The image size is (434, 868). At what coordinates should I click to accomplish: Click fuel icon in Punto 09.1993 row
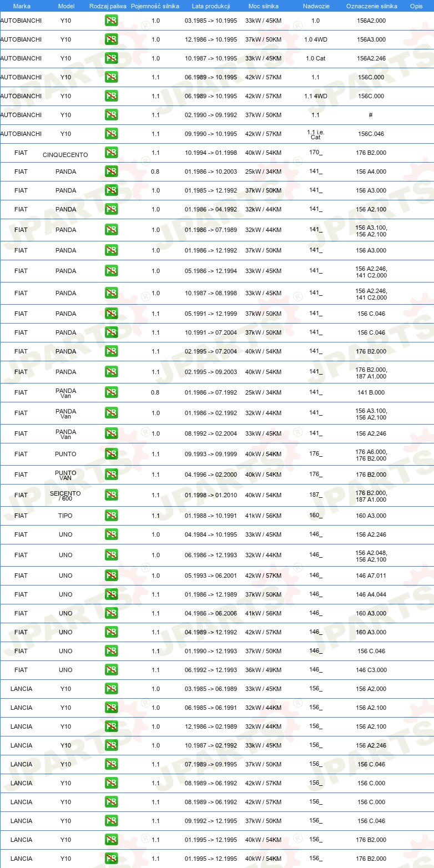(111, 454)
